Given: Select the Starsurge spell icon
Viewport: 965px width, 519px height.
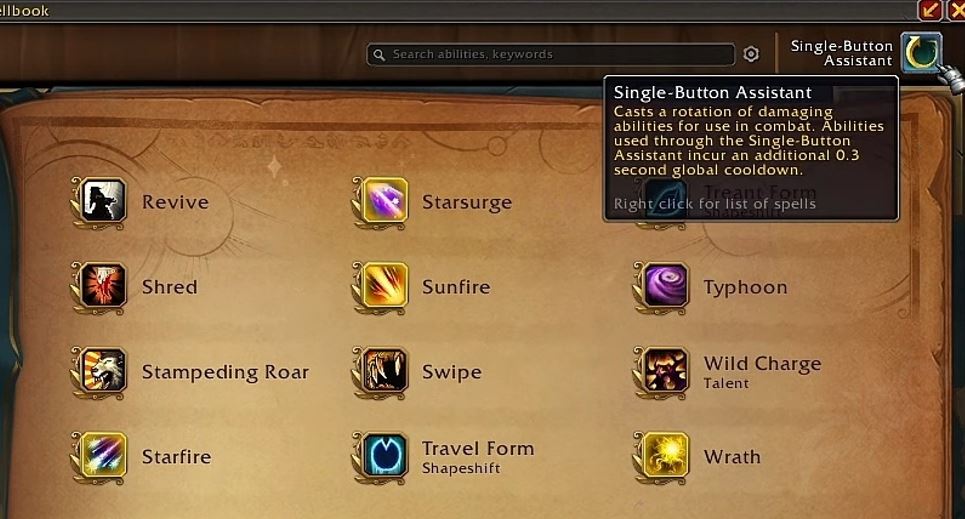Looking at the screenshot, I should (385, 201).
